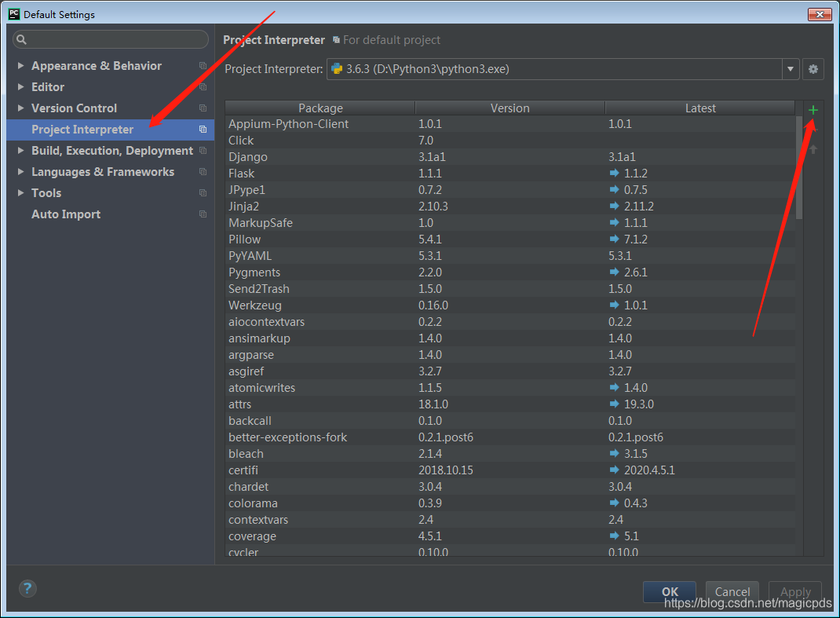
Task: Open the Version Control settings category
Action: tap(74, 108)
